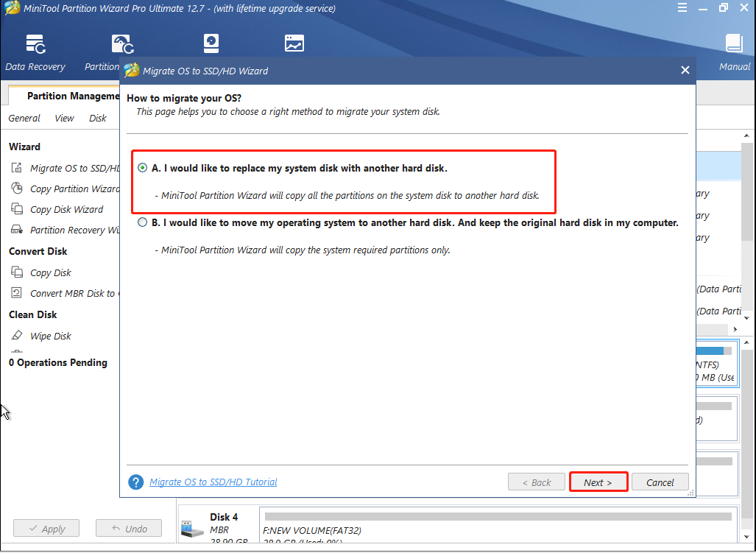Screen dimensions: 756x553
Task: Click the Convert MBR Disk icon
Action: coord(17,293)
